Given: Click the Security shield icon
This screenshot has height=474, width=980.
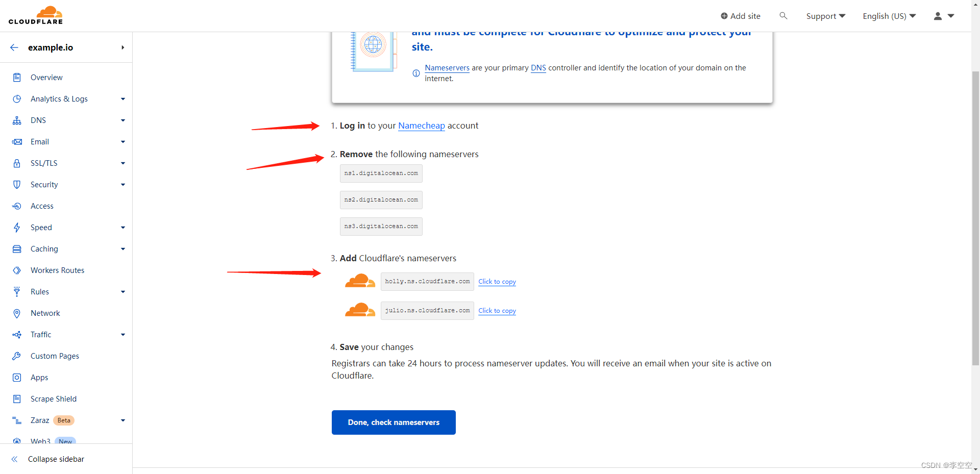Looking at the screenshot, I should tap(17, 185).
